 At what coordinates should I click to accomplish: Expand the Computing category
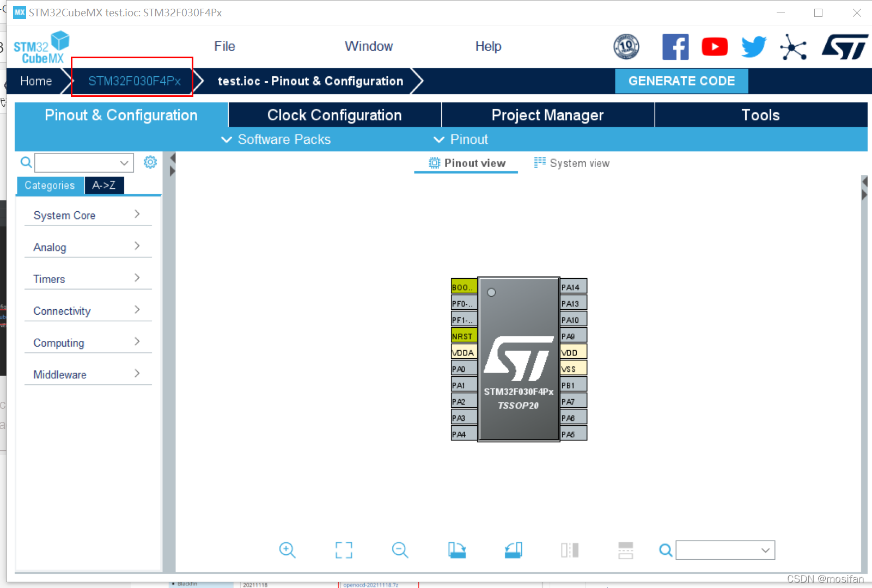[88, 342]
